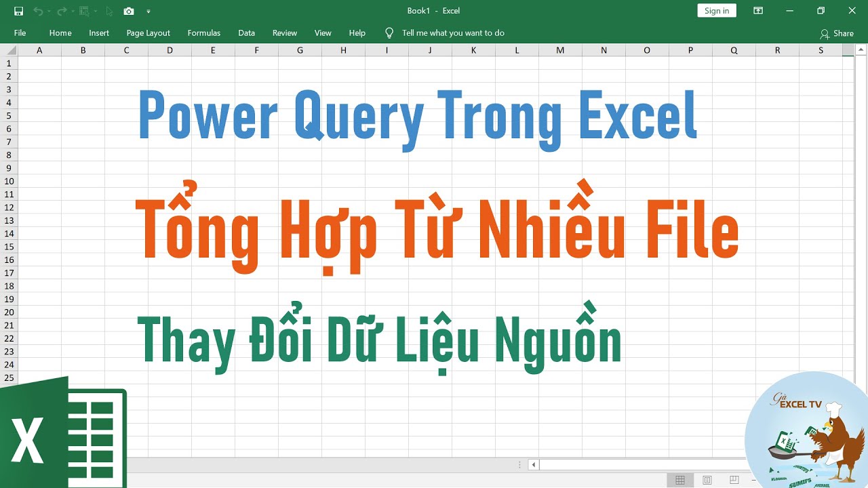This screenshot has width=868, height=488.
Task: Switch to Page Layout view icon
Action: pos(707,480)
